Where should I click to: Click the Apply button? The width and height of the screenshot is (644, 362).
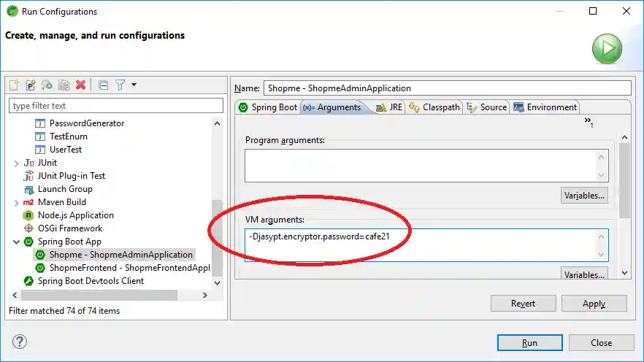(x=594, y=304)
